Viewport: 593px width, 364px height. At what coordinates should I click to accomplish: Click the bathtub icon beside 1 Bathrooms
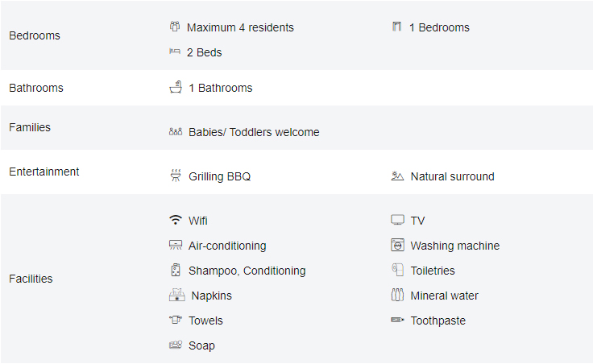tap(176, 87)
